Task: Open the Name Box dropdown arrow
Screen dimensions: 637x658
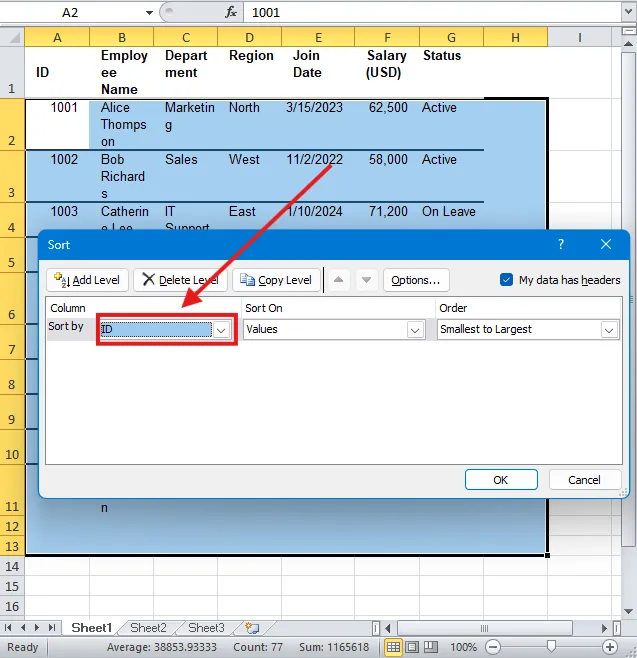Action: pyautogui.click(x=149, y=12)
